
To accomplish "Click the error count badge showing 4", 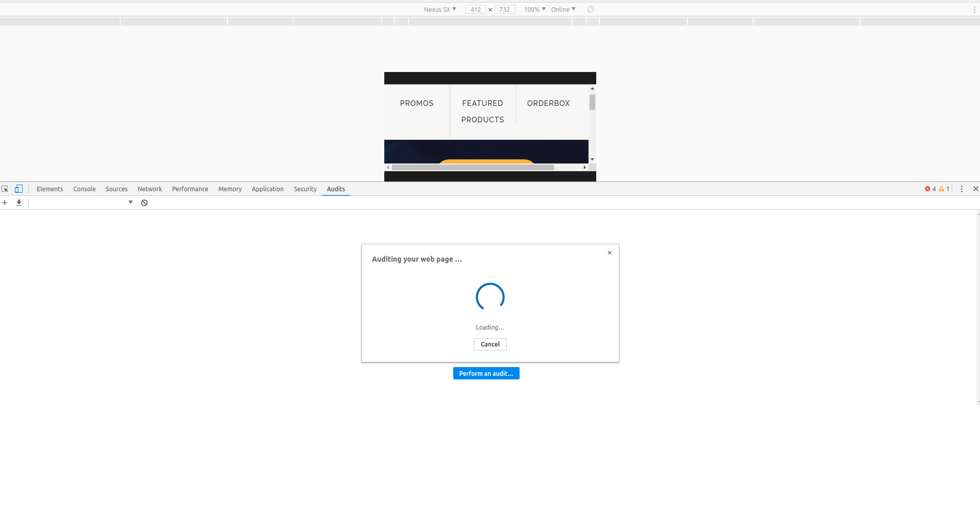I will point(930,189).
